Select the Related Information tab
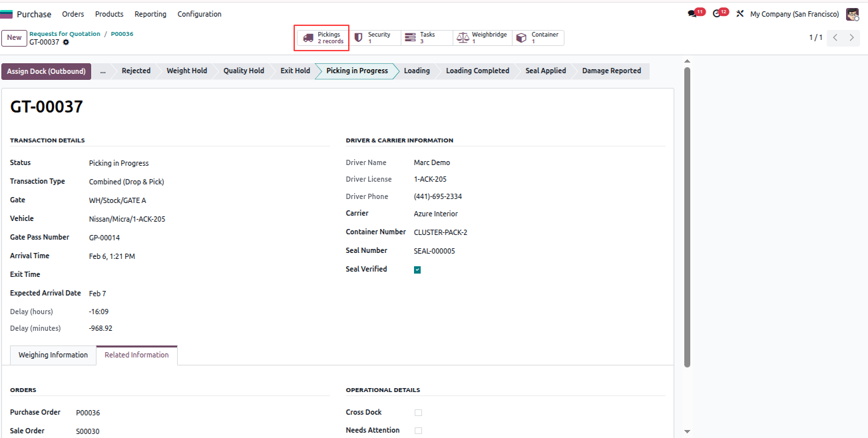 136,355
